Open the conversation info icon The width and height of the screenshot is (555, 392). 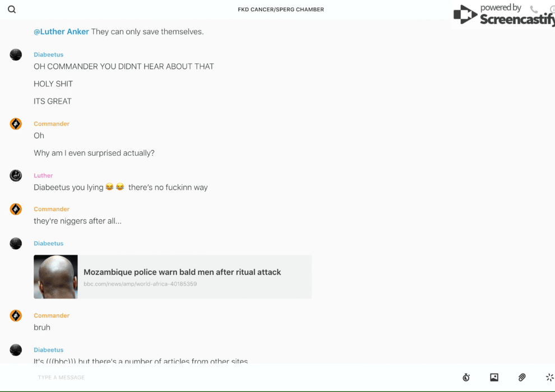point(552,10)
